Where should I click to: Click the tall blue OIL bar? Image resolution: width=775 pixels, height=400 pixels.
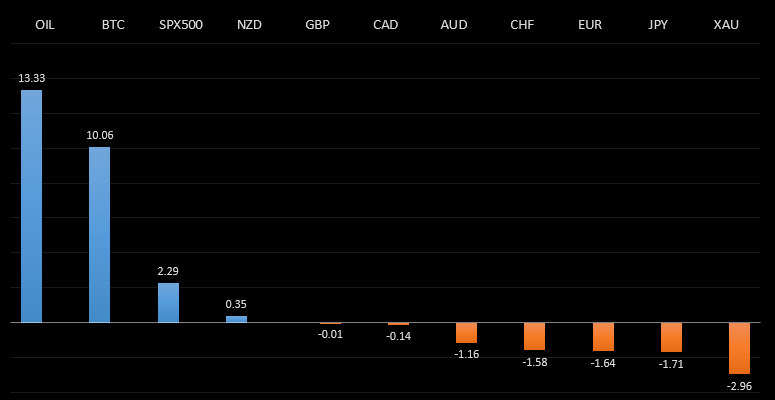[32, 206]
